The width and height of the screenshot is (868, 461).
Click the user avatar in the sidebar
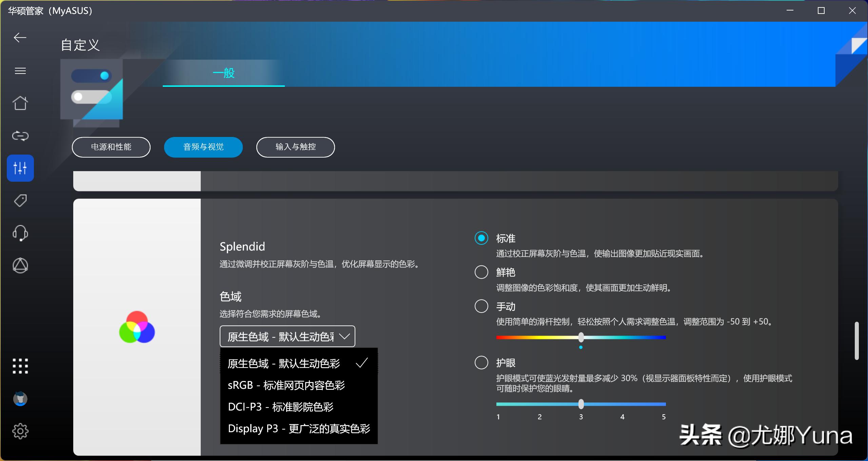(x=20, y=399)
